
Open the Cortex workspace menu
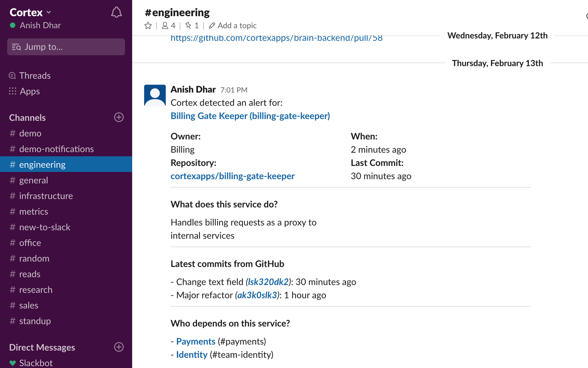30,12
